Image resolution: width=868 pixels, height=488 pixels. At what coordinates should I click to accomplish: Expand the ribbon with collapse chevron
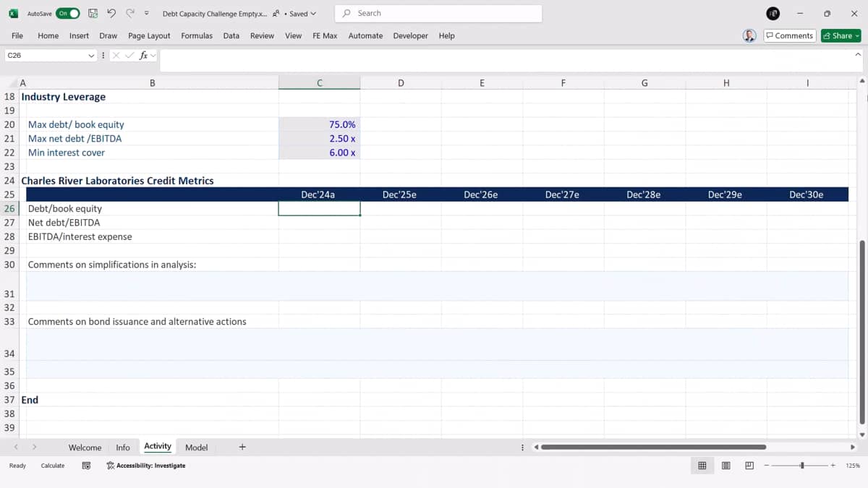click(x=858, y=55)
